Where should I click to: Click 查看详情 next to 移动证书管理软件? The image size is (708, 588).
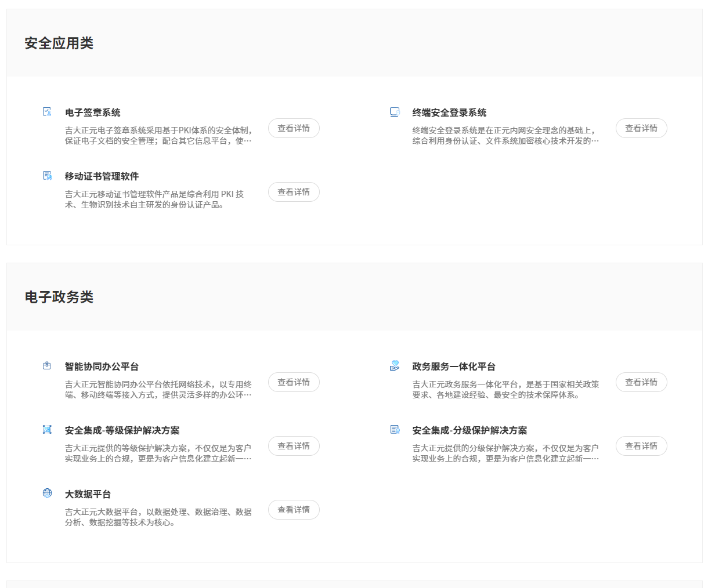pos(294,192)
